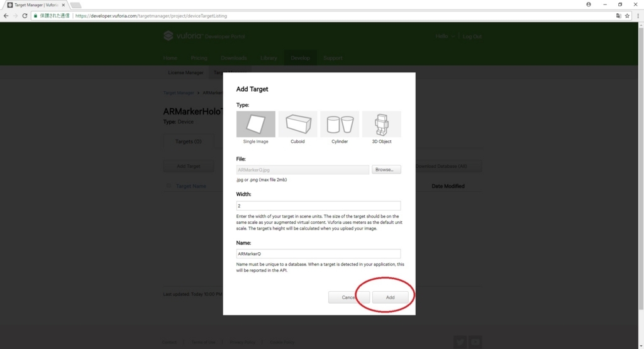
Task: Open Chrome three-dot menu
Action: click(638, 16)
